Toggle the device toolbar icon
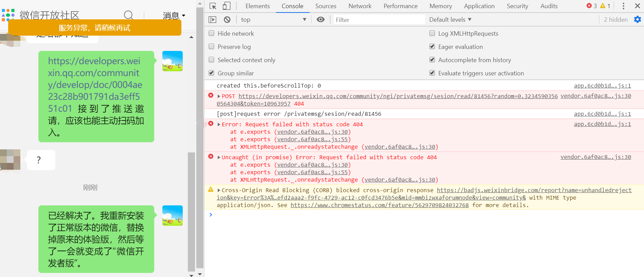The image size is (644, 277). point(227,6)
